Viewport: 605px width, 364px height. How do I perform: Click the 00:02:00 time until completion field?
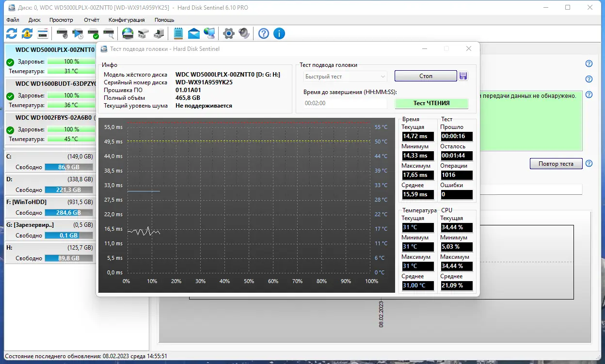click(x=345, y=103)
